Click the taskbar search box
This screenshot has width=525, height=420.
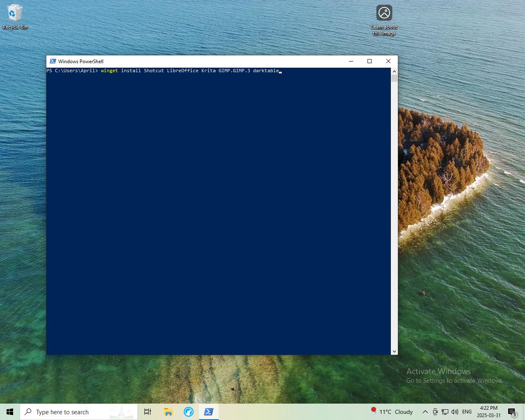(x=79, y=412)
